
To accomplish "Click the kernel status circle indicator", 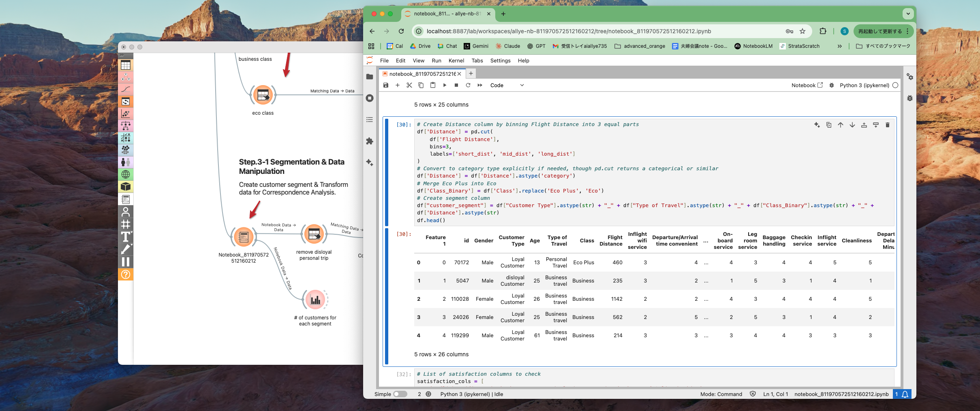I will click(x=895, y=85).
